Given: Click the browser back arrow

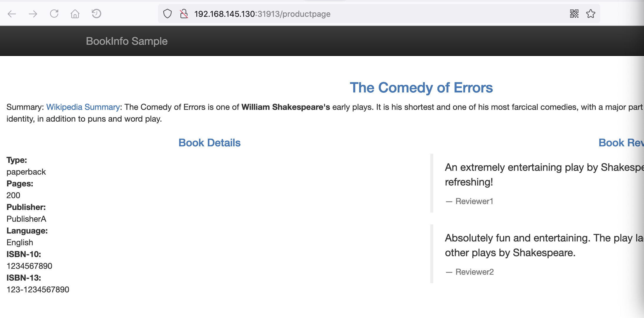Looking at the screenshot, I should coord(12,14).
